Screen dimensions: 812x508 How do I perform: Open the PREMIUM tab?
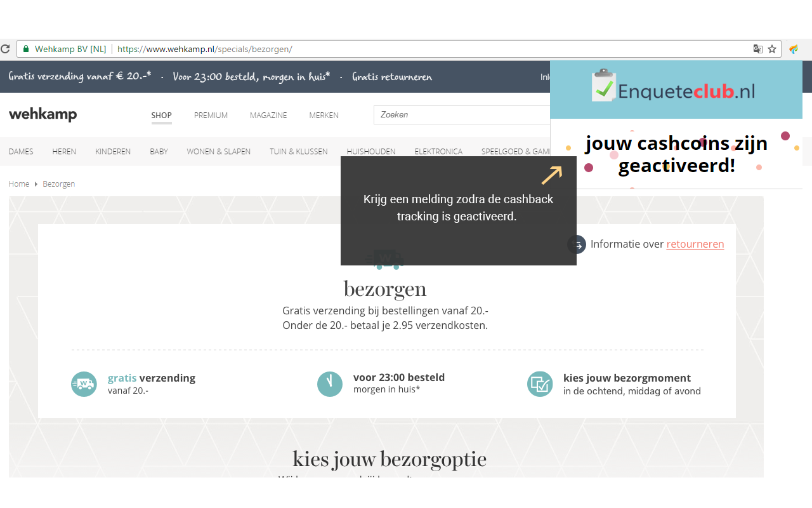(x=211, y=116)
